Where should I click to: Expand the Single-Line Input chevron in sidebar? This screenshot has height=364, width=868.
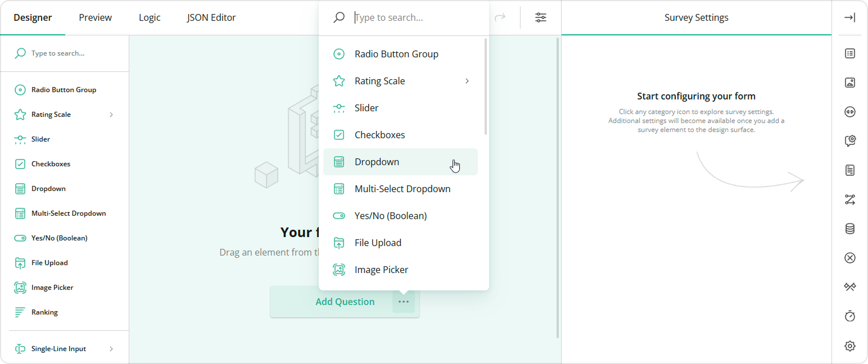click(111, 348)
